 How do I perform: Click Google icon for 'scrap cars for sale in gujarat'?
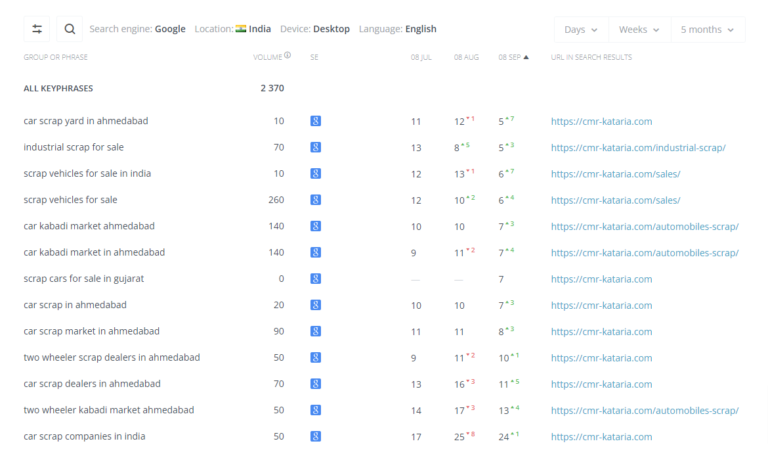click(x=316, y=278)
